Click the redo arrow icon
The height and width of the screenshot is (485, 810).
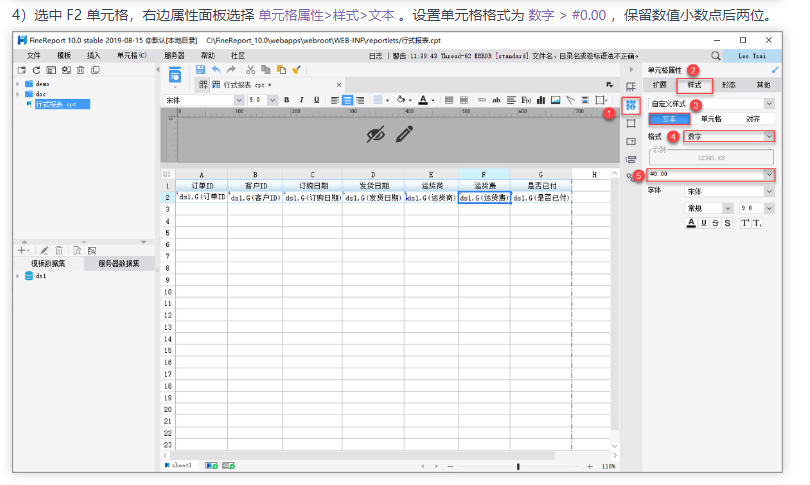click(231, 70)
